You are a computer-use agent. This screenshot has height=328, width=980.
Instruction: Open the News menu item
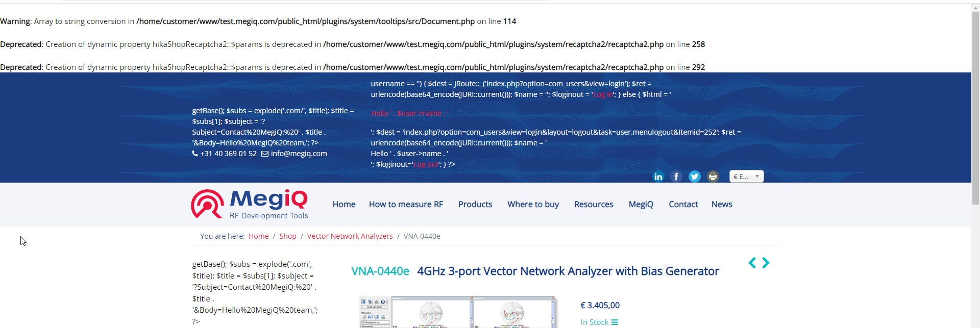coord(722,204)
